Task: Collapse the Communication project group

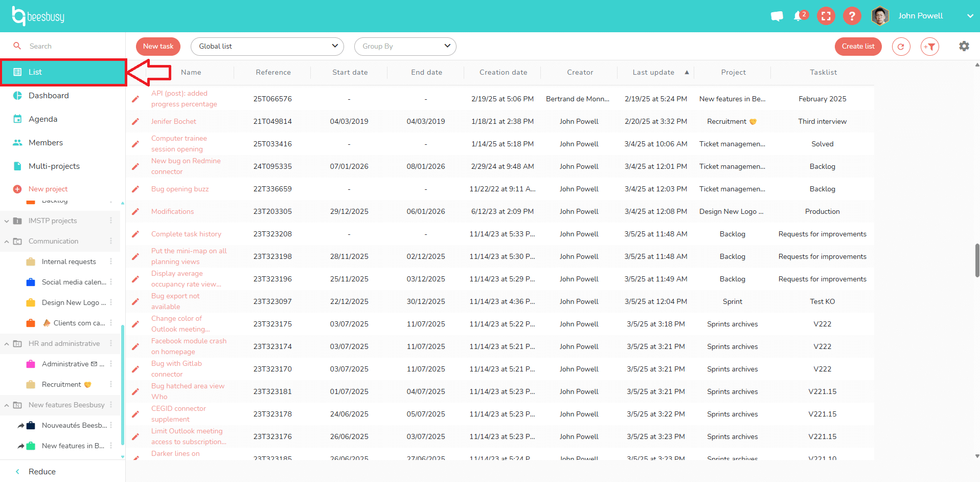Action: 6,241
